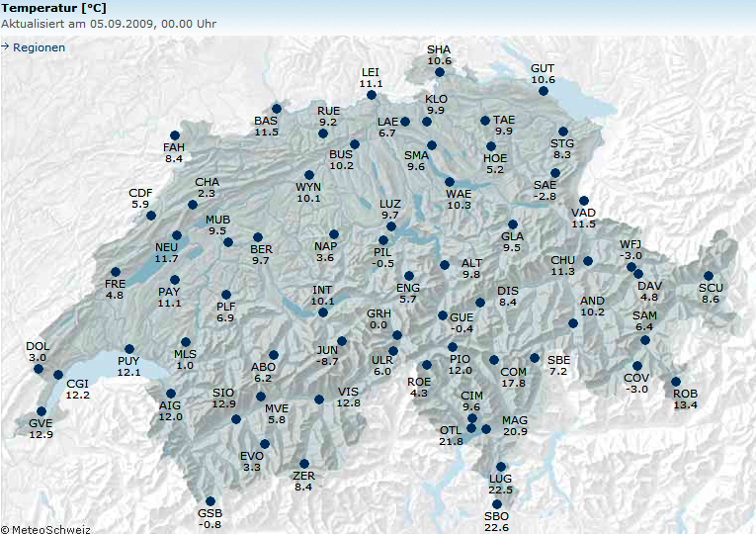This screenshot has height=534, width=756.
Task: Click the MAG 20.9 temperature label
Action: tap(515, 426)
